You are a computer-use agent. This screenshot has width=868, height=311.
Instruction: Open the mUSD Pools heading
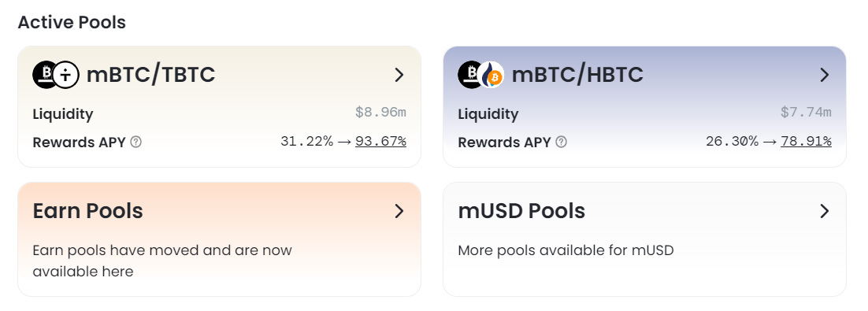[x=521, y=211]
